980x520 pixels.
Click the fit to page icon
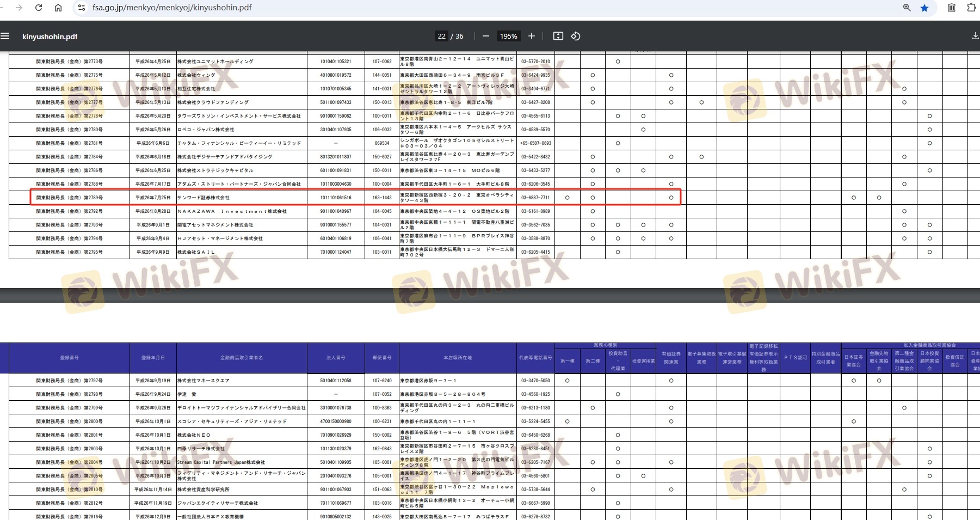(x=558, y=36)
